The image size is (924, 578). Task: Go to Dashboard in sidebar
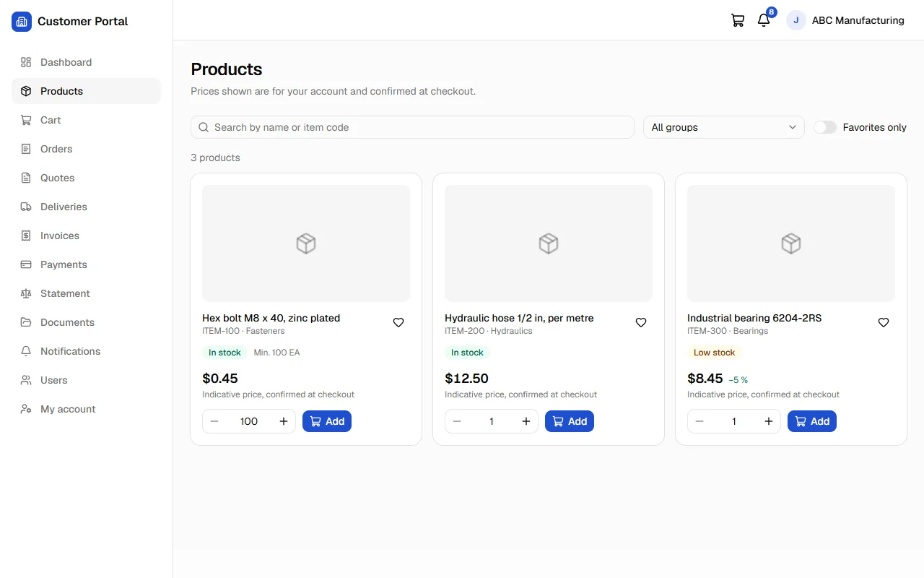tap(86, 62)
